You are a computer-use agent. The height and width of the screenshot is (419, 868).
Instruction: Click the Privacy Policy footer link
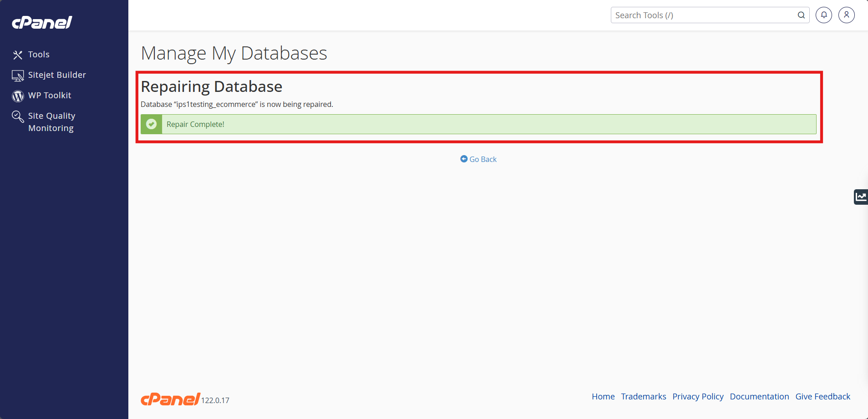click(x=698, y=396)
